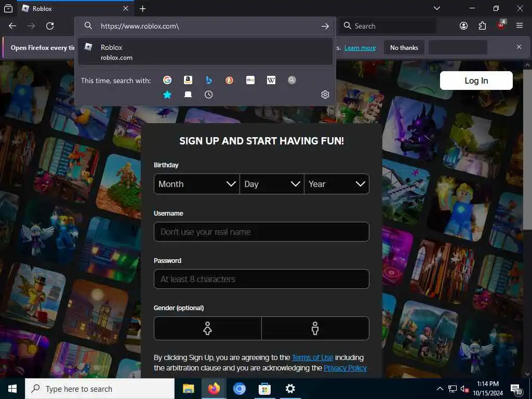Click the Password input field

(261, 279)
